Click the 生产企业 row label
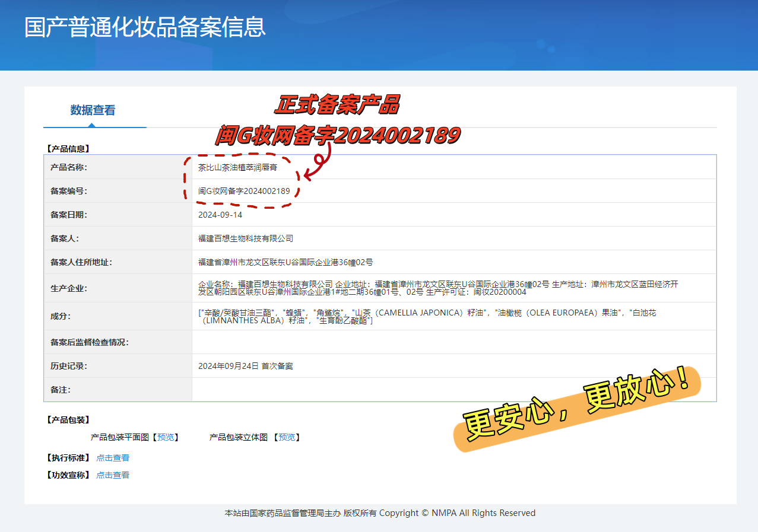758x532 pixels. (x=69, y=288)
